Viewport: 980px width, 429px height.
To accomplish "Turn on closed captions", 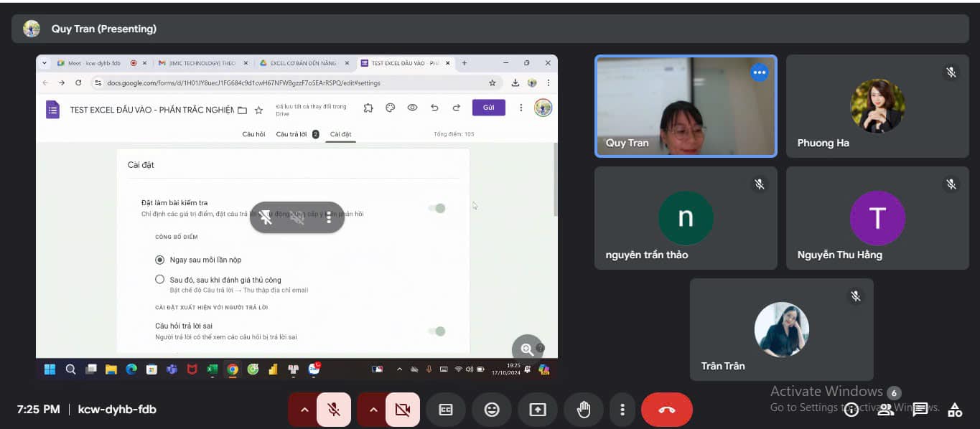I will [446, 410].
